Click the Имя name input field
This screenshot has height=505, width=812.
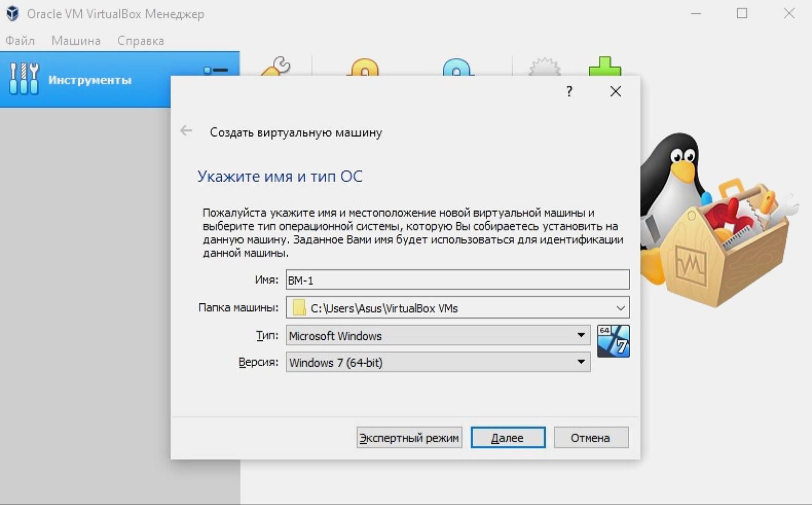click(x=458, y=280)
